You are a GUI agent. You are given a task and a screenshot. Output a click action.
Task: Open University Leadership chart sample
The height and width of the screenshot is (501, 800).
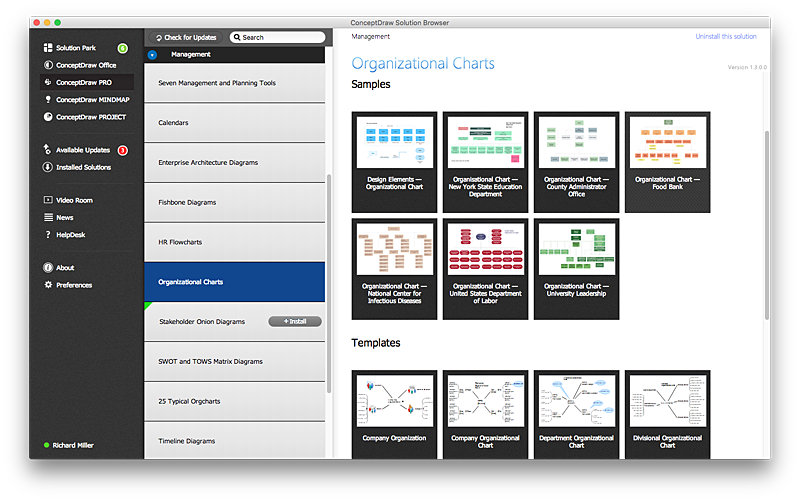point(577,269)
